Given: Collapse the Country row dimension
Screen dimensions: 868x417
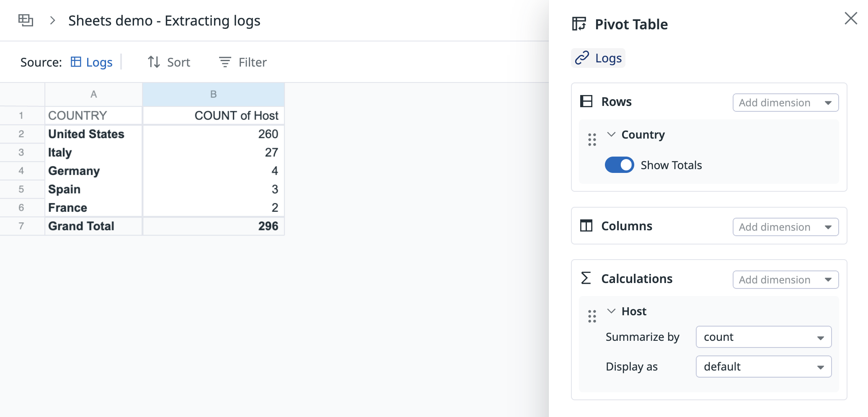Looking at the screenshot, I should coord(611,134).
